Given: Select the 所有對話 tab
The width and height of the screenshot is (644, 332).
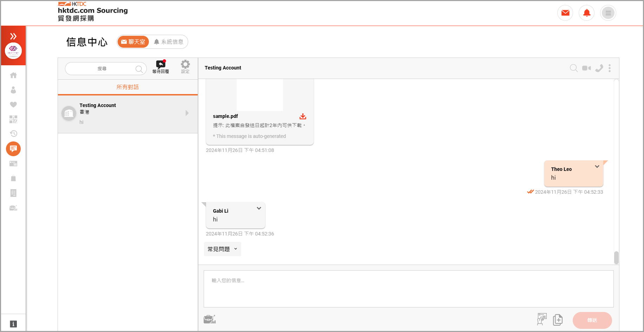Looking at the screenshot, I should click(x=128, y=87).
